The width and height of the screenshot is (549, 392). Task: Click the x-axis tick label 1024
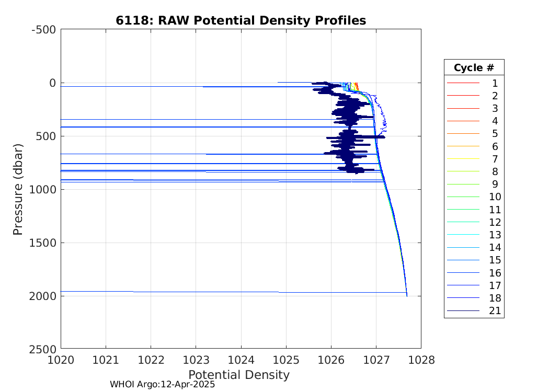241,360
